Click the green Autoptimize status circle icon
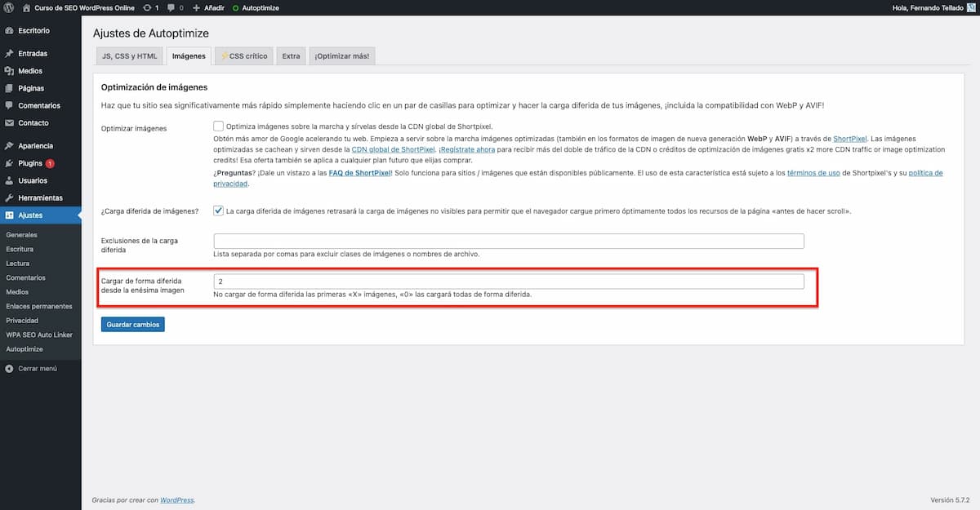This screenshot has height=510, width=980. tap(236, 7)
